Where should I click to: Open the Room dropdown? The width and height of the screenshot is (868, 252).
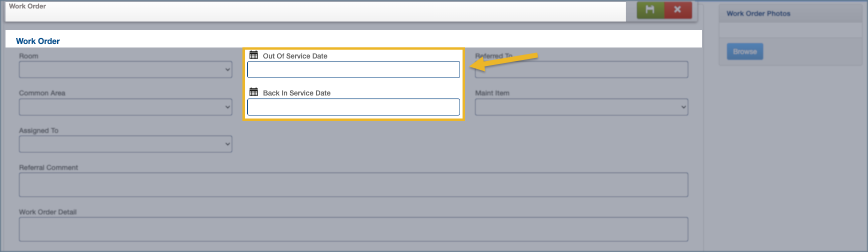tap(125, 69)
